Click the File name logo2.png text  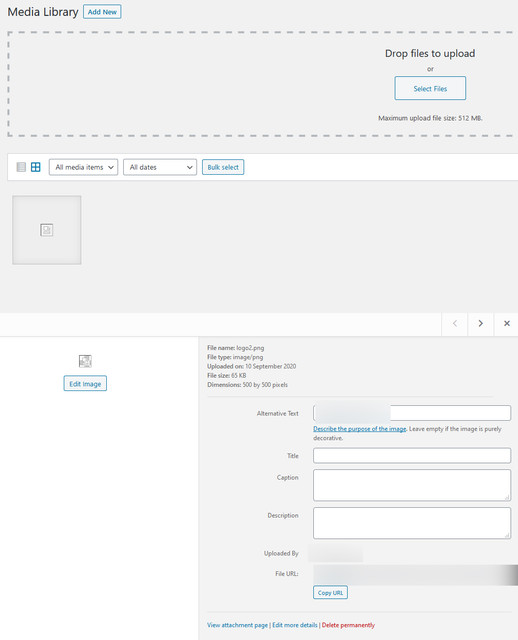pos(236,348)
